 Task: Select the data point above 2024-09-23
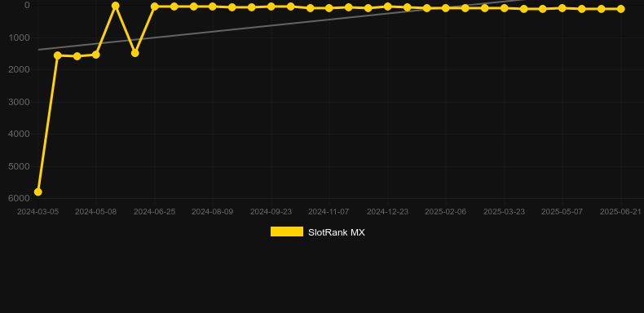pyautogui.click(x=271, y=7)
